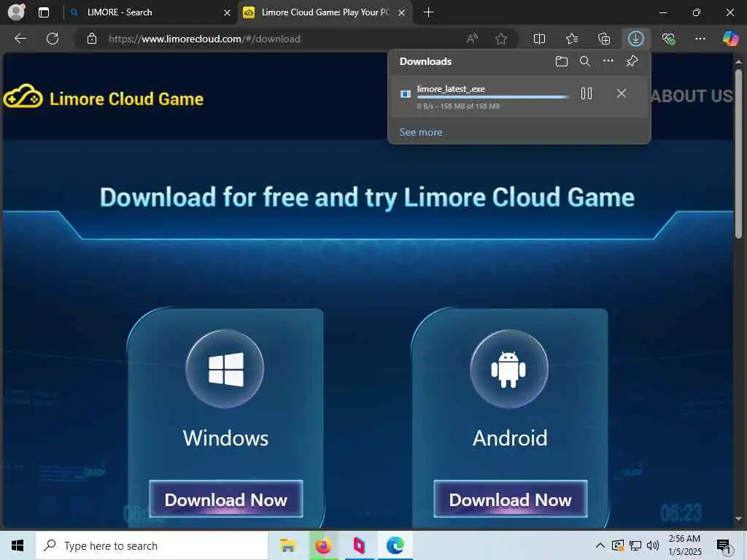
Task: Open the Collections icon
Action: pyautogui.click(x=604, y=39)
